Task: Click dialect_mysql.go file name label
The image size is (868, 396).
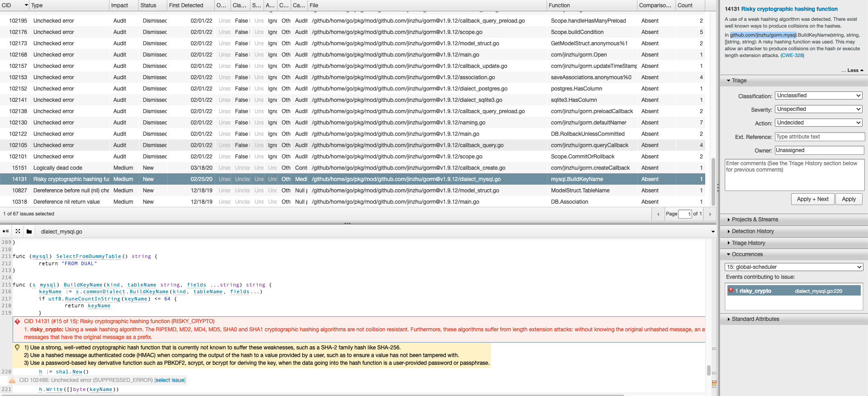Action: (61, 232)
